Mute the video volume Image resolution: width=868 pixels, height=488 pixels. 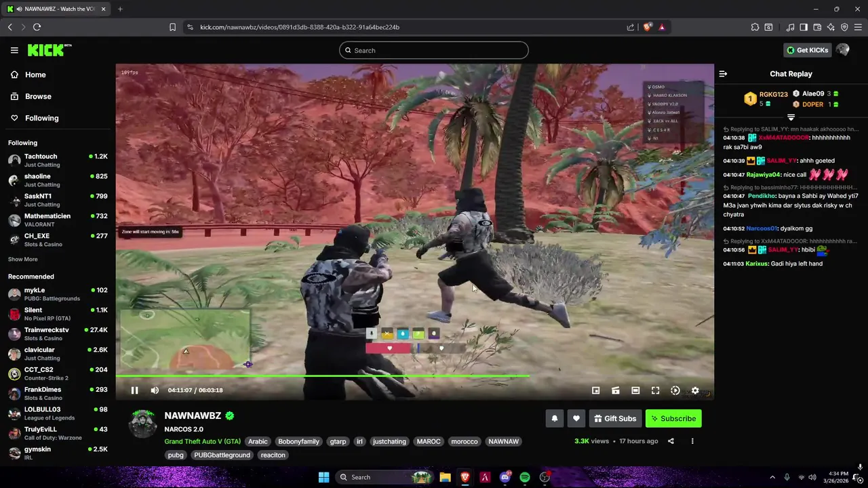(155, 390)
